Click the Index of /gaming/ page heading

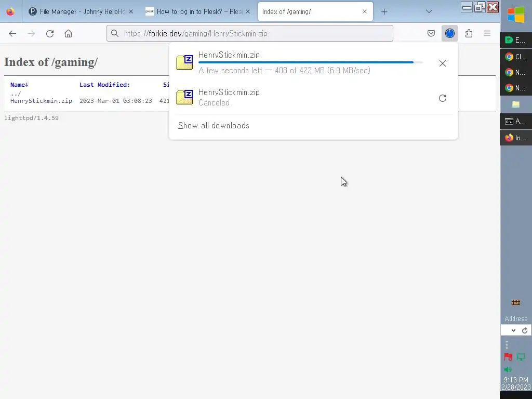[51, 62]
